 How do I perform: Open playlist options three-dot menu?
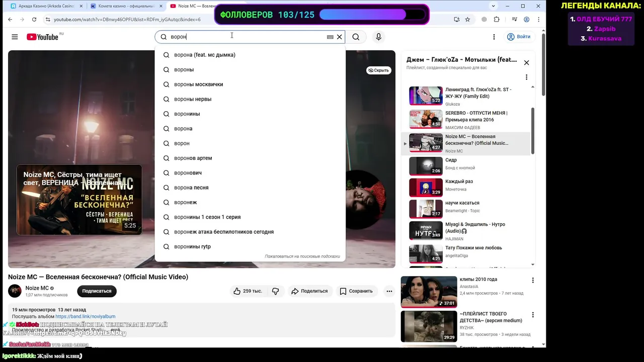tap(526, 77)
